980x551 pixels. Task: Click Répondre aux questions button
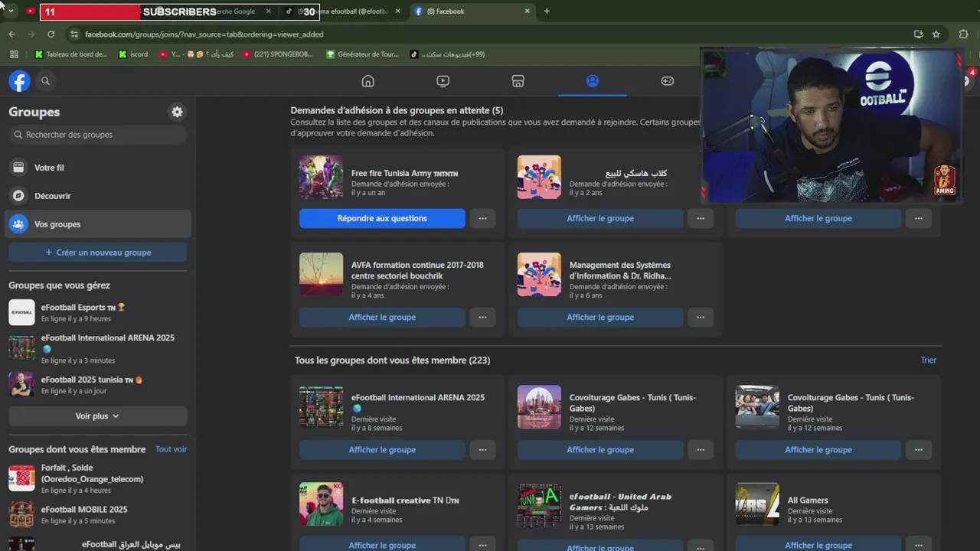[x=382, y=218]
